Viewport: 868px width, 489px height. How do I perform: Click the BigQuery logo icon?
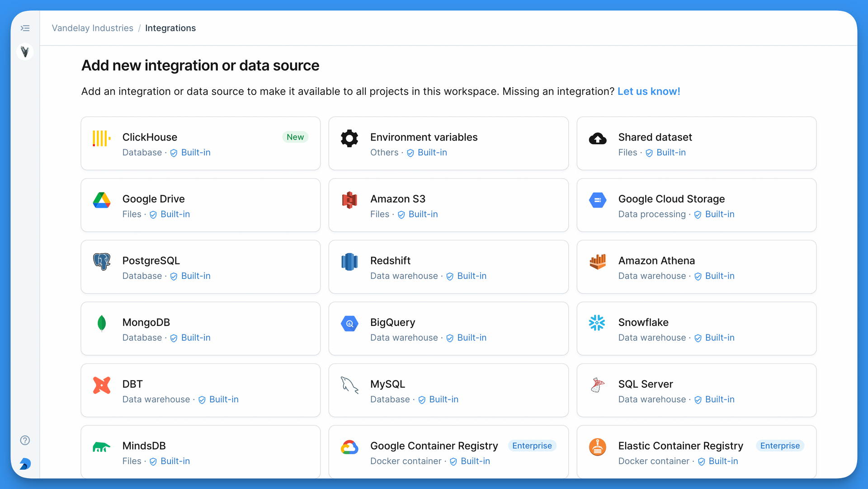[349, 323]
